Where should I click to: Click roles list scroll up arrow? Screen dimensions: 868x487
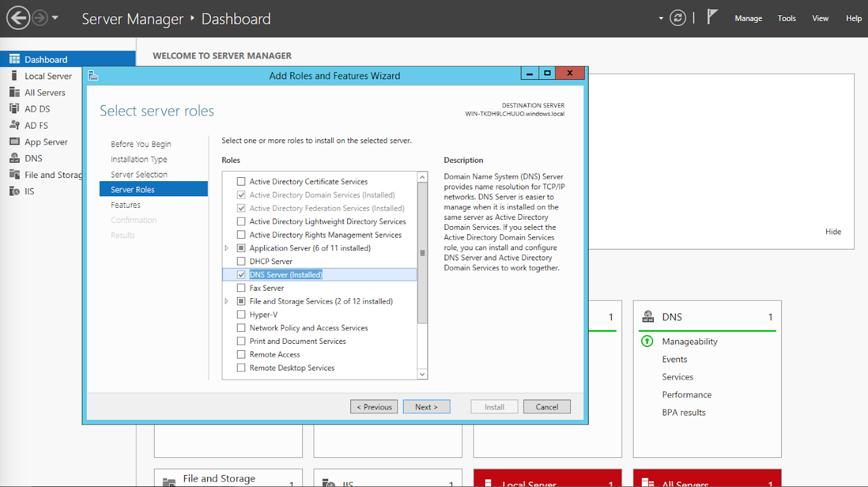[423, 177]
